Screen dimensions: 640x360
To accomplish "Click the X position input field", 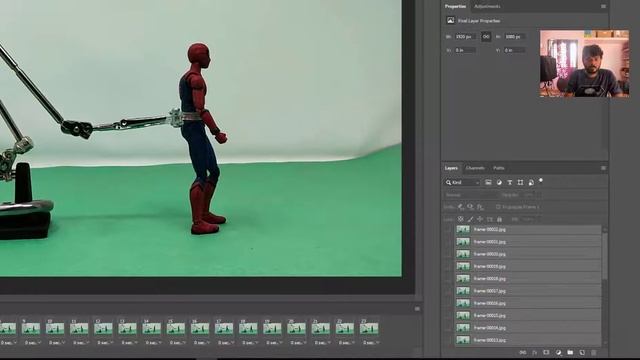I will (x=466, y=50).
